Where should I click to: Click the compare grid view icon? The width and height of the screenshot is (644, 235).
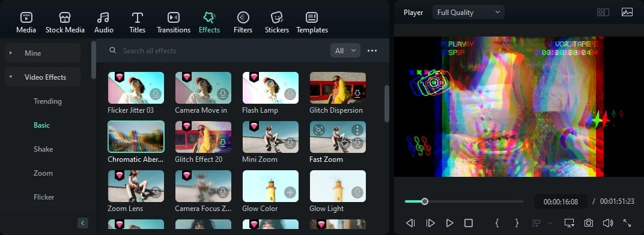click(603, 13)
